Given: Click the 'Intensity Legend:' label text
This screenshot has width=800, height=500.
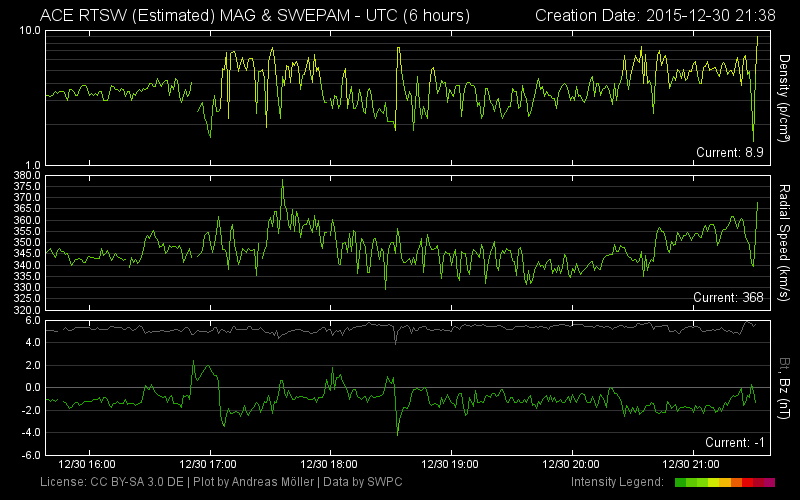Looking at the screenshot, I should pyautogui.click(x=620, y=483).
